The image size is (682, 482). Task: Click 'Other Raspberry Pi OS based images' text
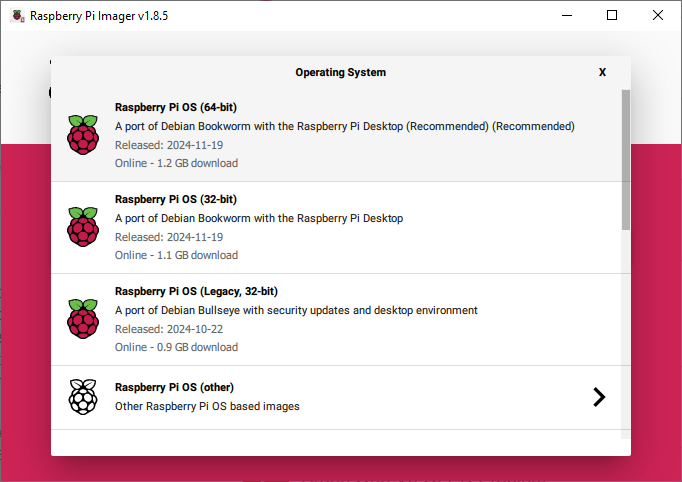[x=207, y=406]
